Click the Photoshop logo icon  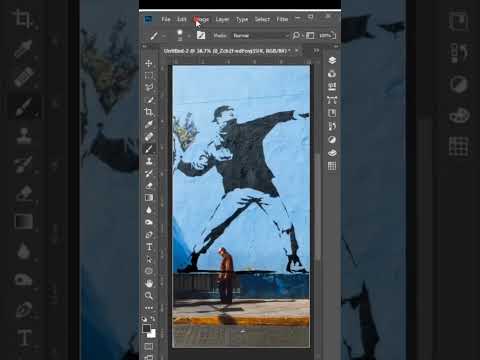click(x=148, y=19)
